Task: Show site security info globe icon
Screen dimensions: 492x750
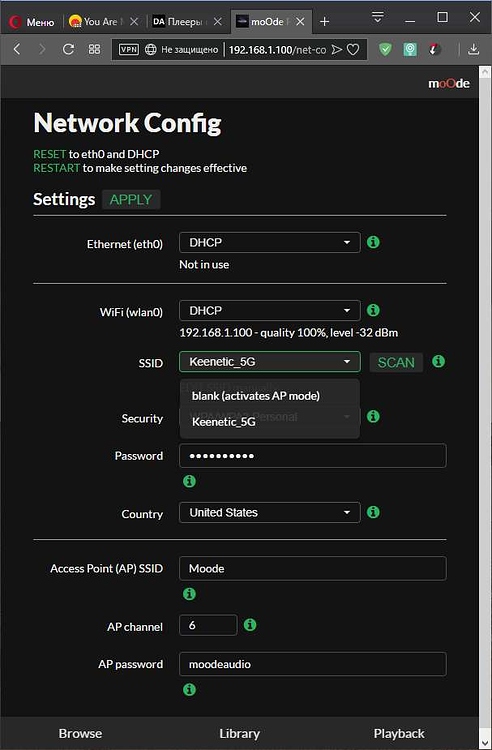Action: tap(151, 49)
